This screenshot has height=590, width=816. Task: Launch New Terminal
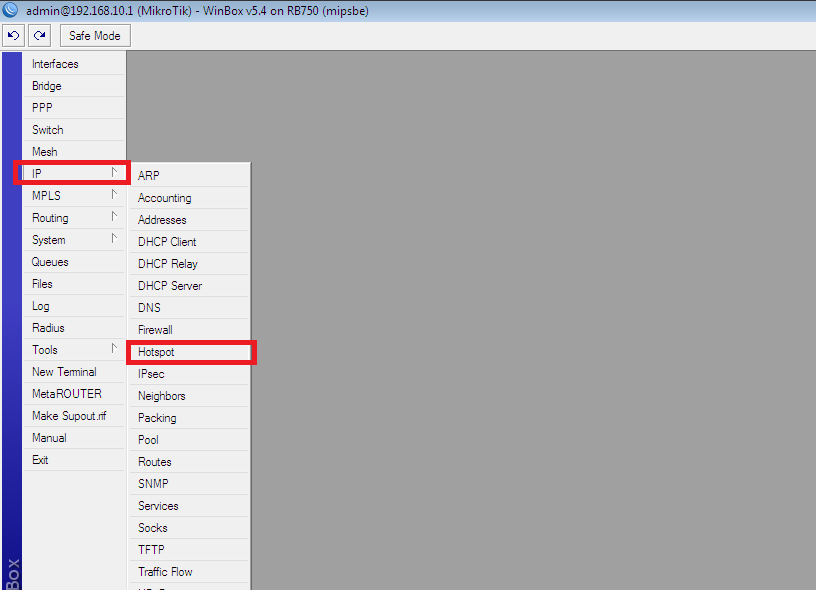tap(74, 371)
